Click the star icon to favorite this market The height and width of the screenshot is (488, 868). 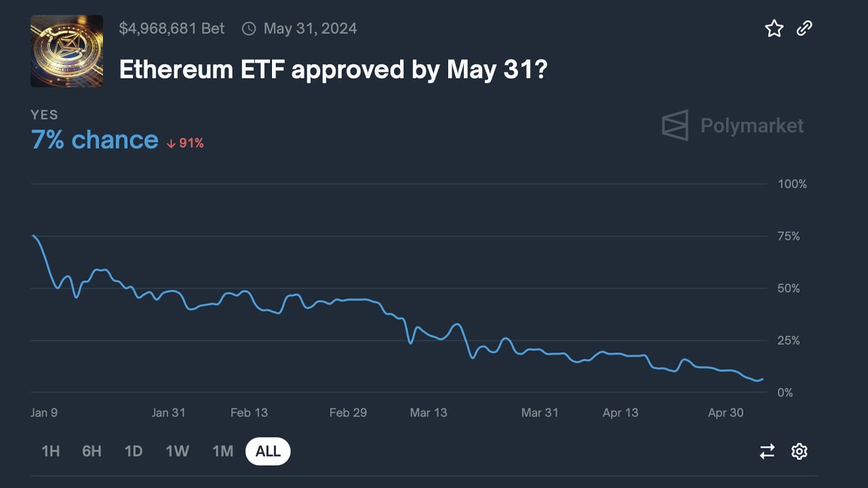(x=774, y=28)
